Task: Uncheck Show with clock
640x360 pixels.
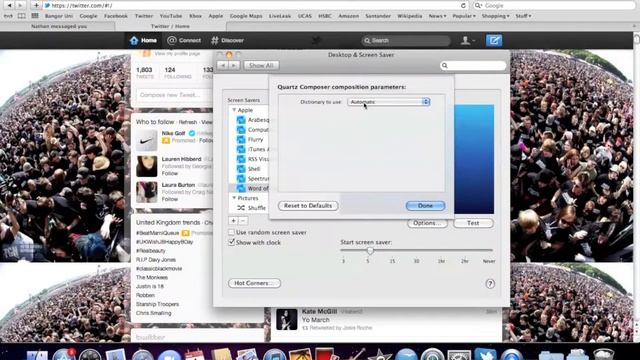Action: click(x=231, y=242)
